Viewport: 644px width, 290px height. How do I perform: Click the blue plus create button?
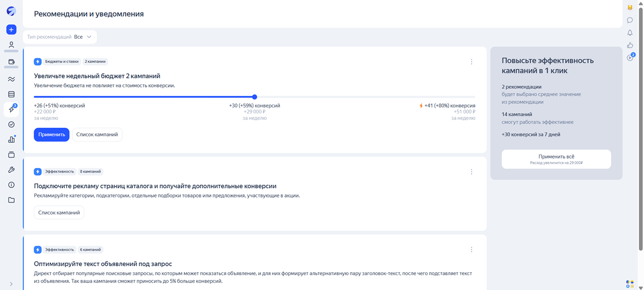pos(11,30)
